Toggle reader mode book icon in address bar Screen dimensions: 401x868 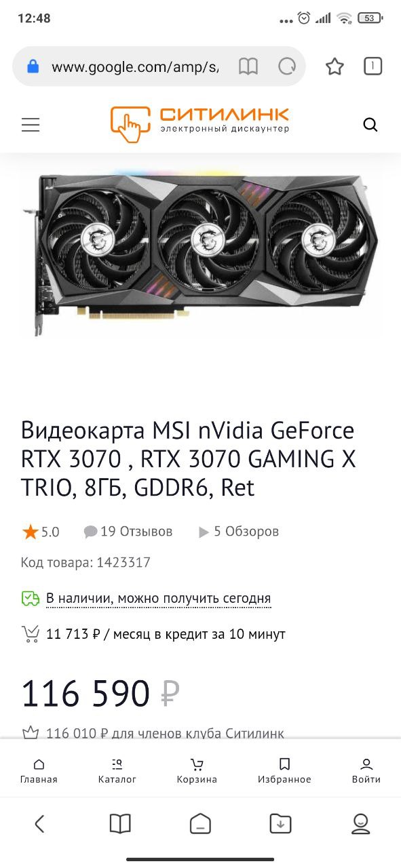pos(248,66)
